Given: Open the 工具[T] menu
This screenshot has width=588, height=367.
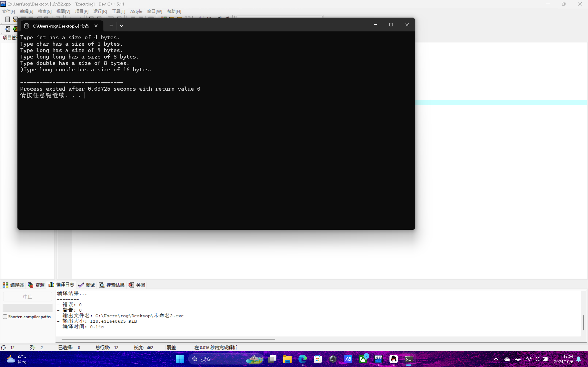Looking at the screenshot, I should (x=119, y=11).
